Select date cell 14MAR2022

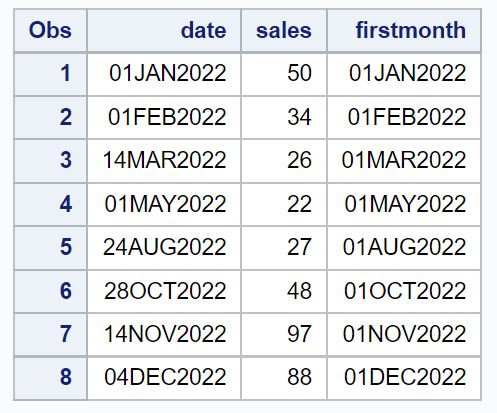[164, 161]
